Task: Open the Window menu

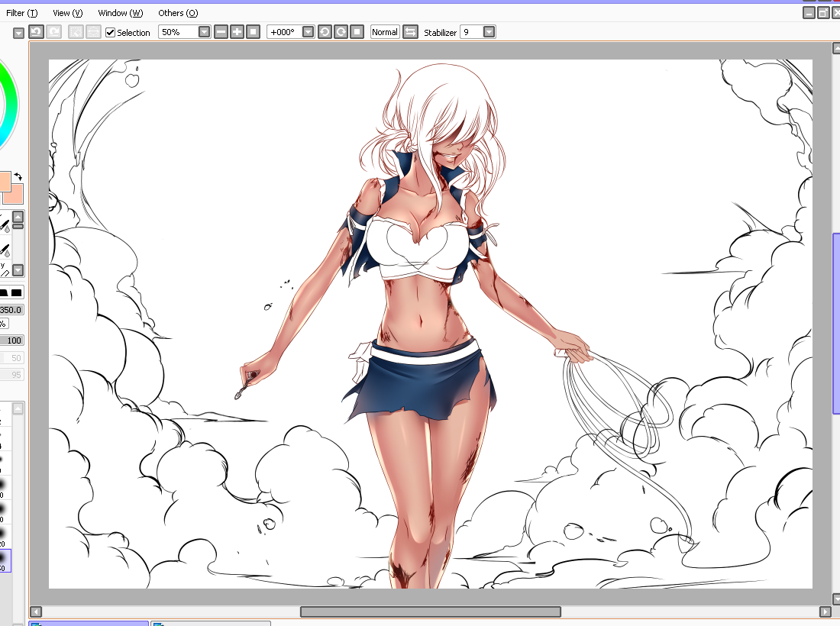Action: click(120, 13)
